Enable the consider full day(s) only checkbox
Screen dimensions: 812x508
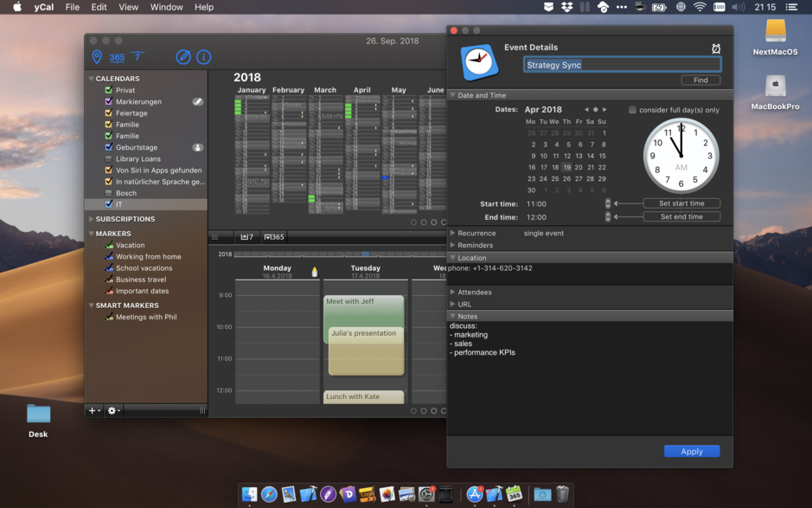point(632,108)
